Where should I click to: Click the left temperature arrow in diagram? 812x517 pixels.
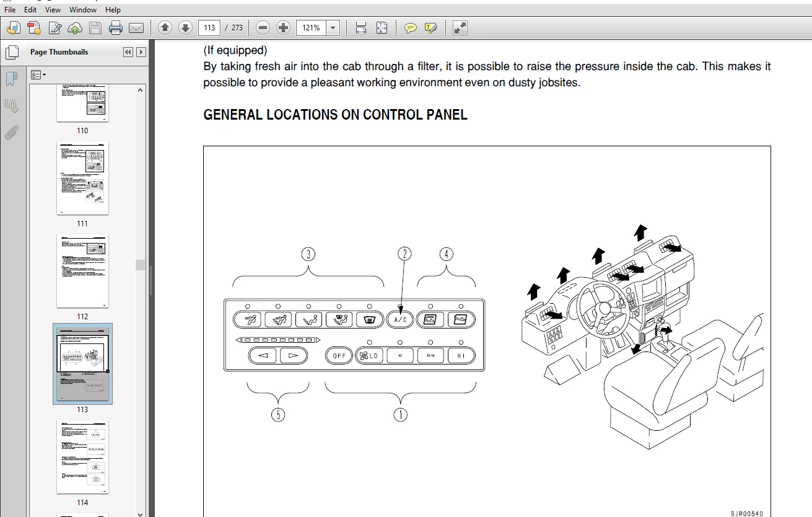click(263, 356)
